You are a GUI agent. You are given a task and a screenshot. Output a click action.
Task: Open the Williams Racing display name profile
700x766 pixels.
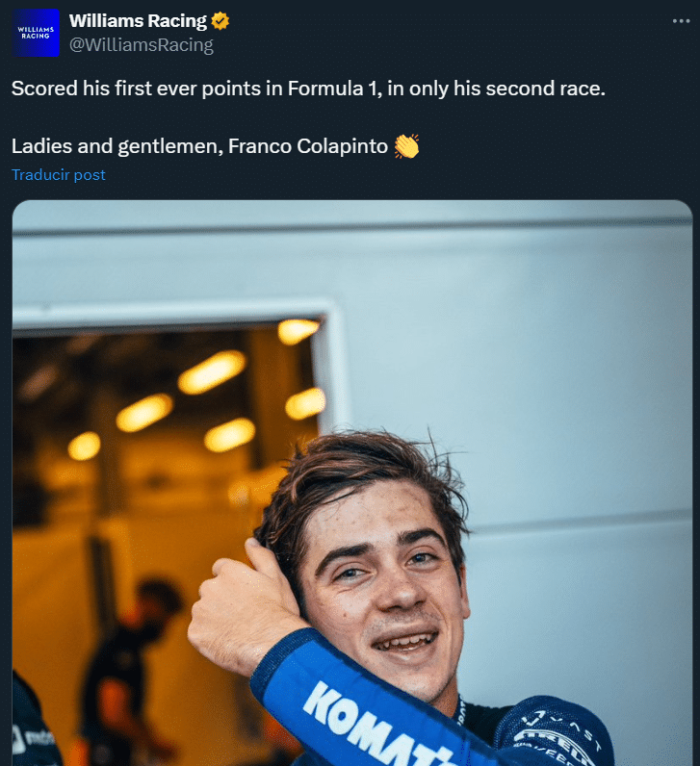click(138, 21)
